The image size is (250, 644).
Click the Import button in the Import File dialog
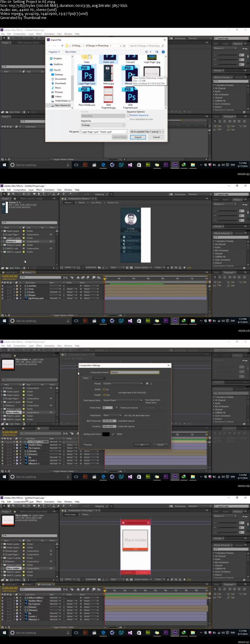pyautogui.click(x=138, y=137)
